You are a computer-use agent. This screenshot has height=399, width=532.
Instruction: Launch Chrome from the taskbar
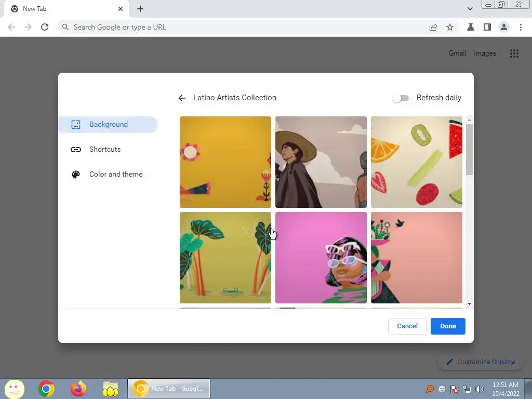pyautogui.click(x=46, y=389)
